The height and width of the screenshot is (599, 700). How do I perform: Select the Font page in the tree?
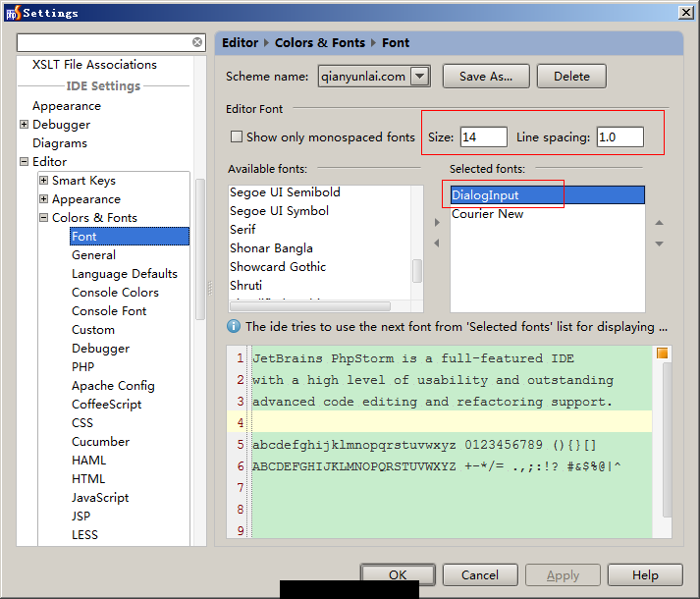click(130, 237)
